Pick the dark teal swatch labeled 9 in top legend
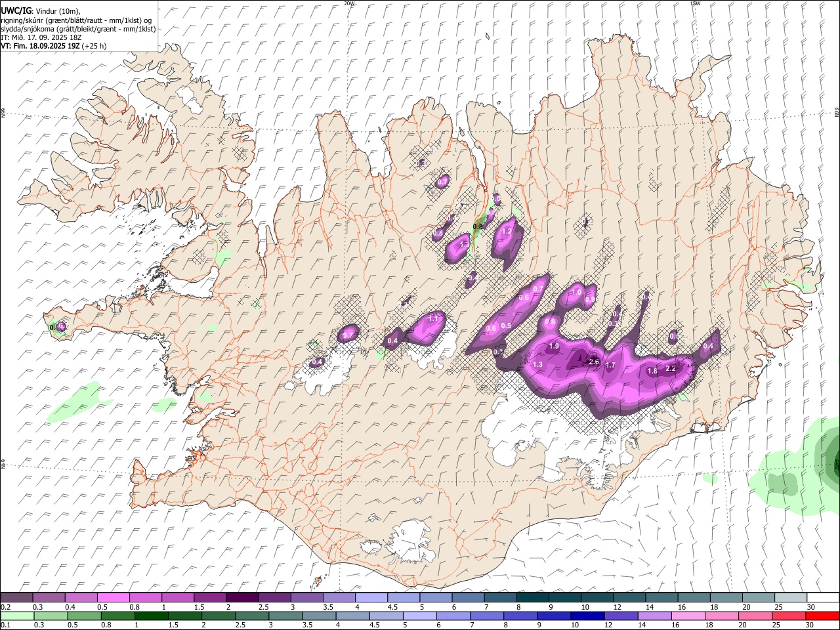 tap(532, 598)
